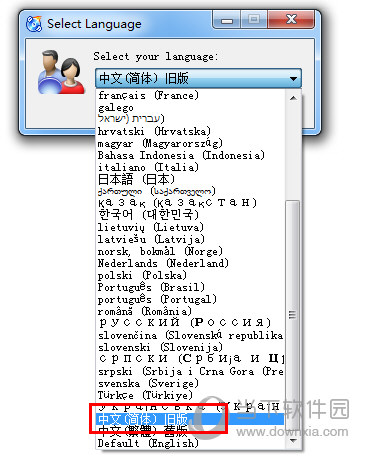This screenshot has height=461, width=373.
Task: Select magyar (Magyarország) entry
Action: tap(191, 144)
